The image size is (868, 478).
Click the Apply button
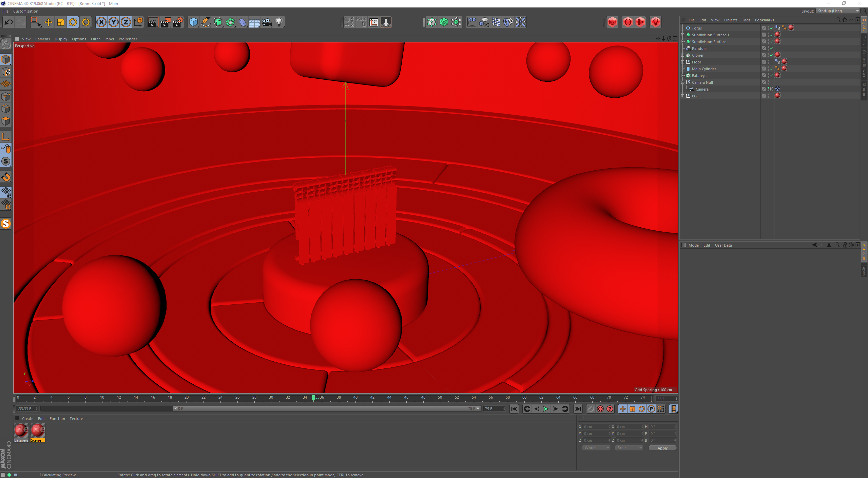pyautogui.click(x=662, y=448)
